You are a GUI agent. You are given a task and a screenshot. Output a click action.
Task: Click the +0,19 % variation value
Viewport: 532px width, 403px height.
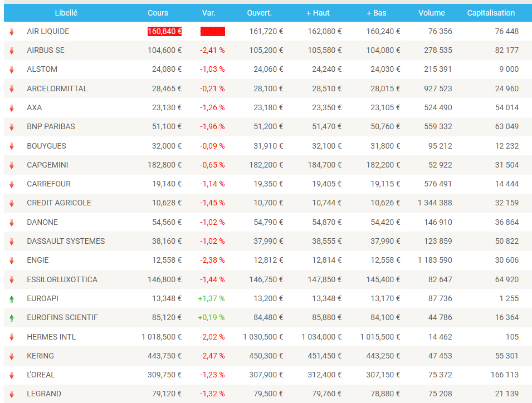tap(211, 317)
